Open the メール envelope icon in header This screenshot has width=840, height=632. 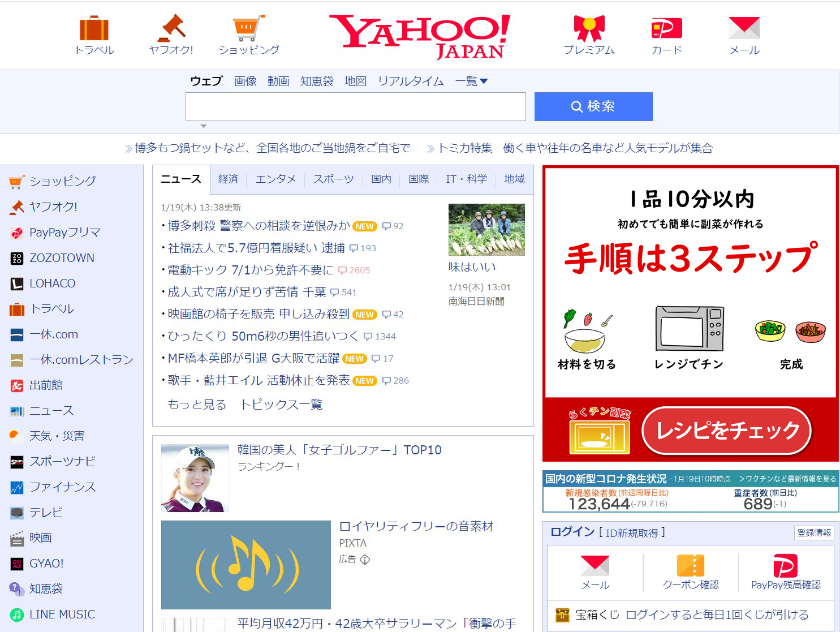[x=744, y=28]
